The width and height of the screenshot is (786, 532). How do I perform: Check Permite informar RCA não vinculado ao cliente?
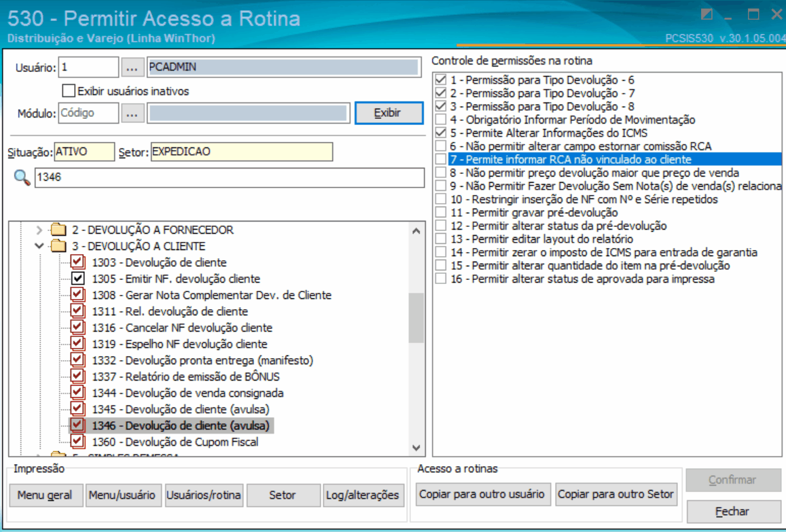click(x=441, y=160)
